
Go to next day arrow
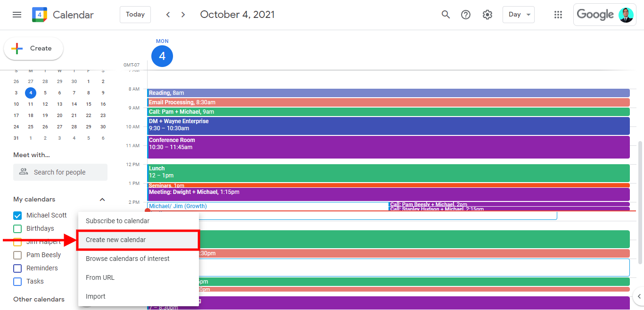coord(183,15)
